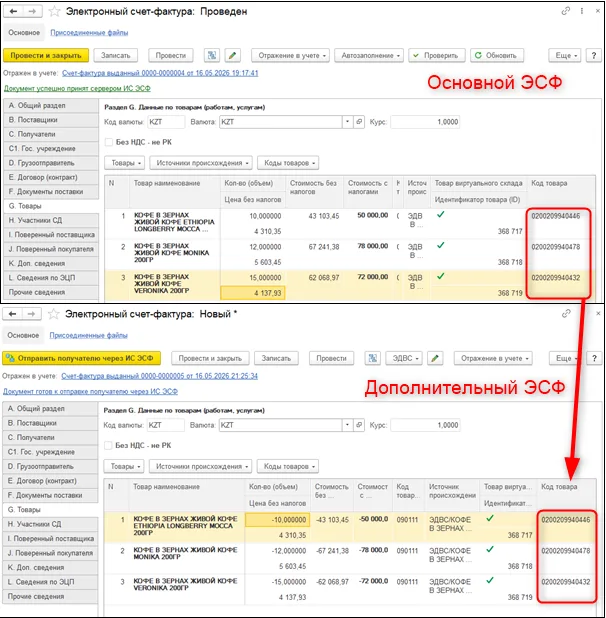Click code 0200209940478 in Проведен table
The width and height of the screenshot is (606, 618).
(x=556, y=247)
